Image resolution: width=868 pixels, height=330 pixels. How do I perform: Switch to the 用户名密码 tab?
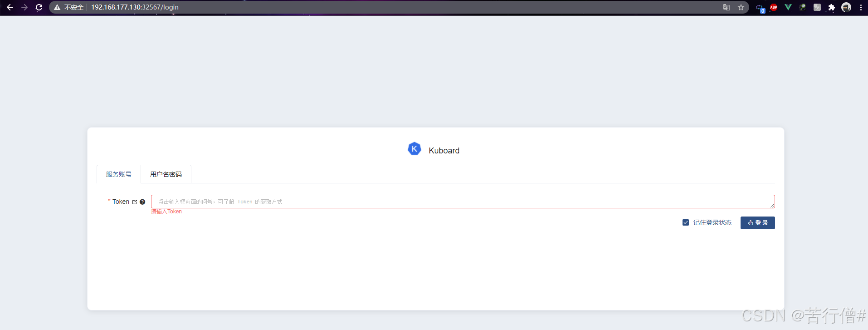click(166, 174)
